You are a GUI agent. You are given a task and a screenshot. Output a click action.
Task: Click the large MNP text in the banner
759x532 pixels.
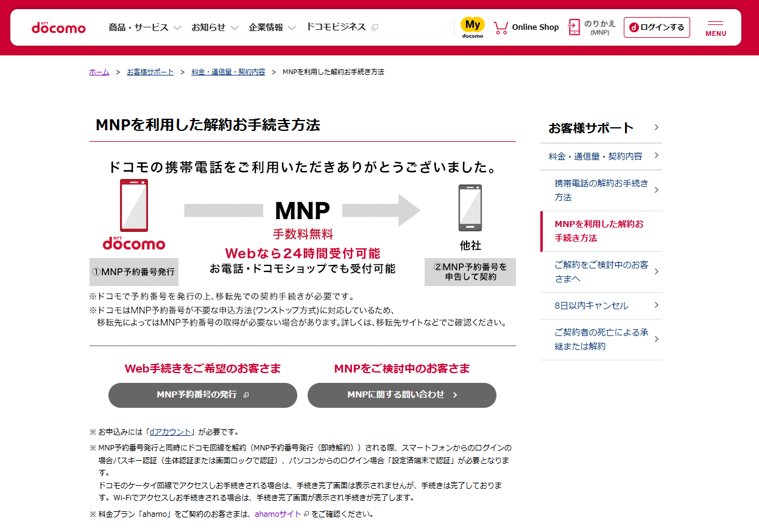pyautogui.click(x=303, y=211)
